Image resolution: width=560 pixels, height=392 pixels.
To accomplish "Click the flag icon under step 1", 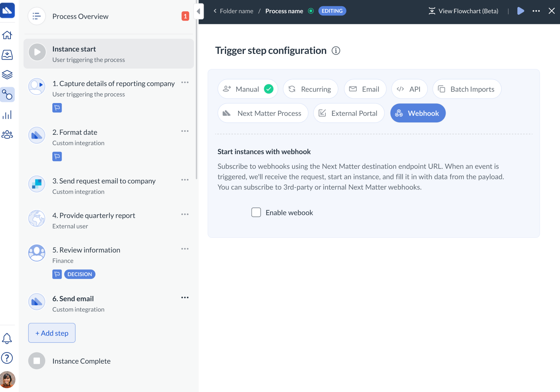I will tap(57, 108).
